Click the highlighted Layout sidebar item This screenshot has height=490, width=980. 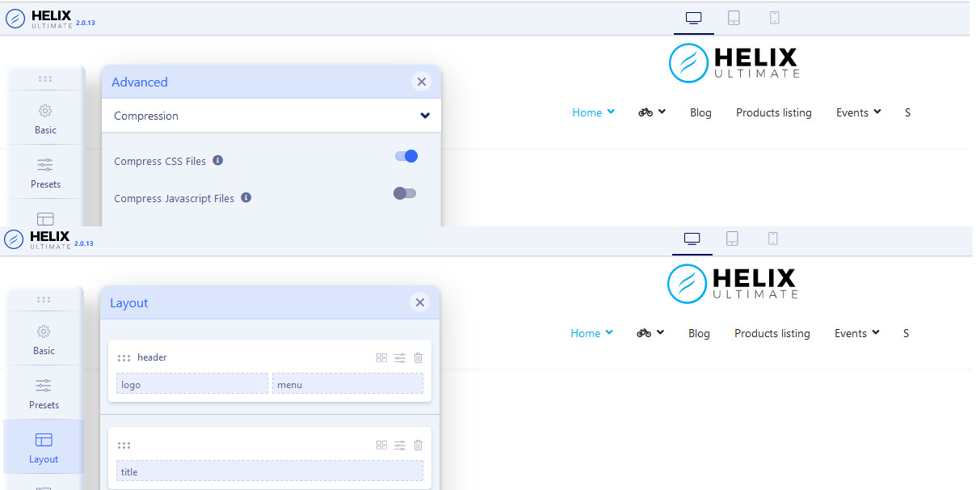(x=44, y=447)
